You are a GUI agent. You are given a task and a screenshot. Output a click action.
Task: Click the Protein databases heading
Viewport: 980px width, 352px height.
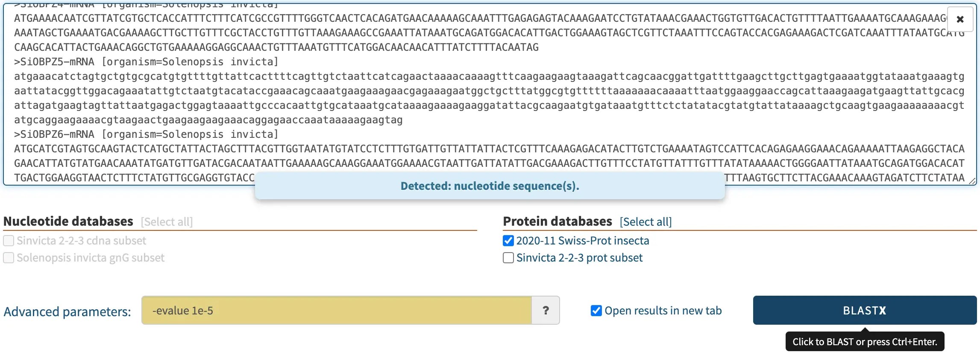pyautogui.click(x=557, y=221)
